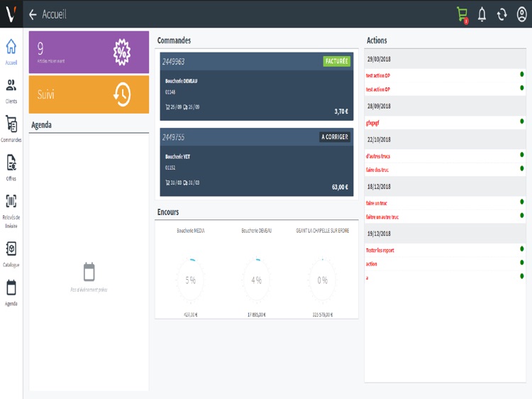
Task: Open order card 2449755
Action: coord(257,162)
